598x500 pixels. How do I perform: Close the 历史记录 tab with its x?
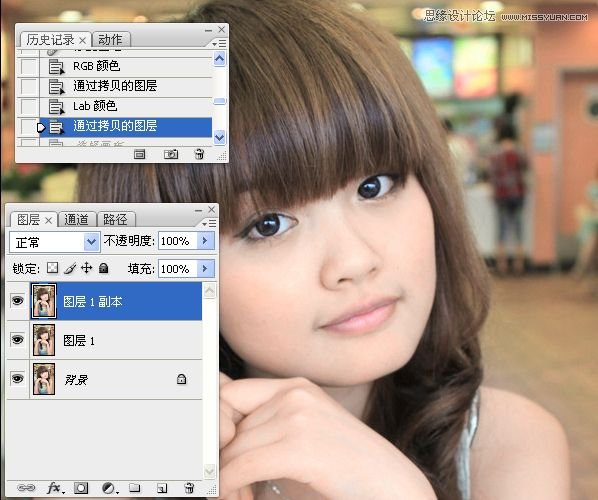click(x=82, y=40)
